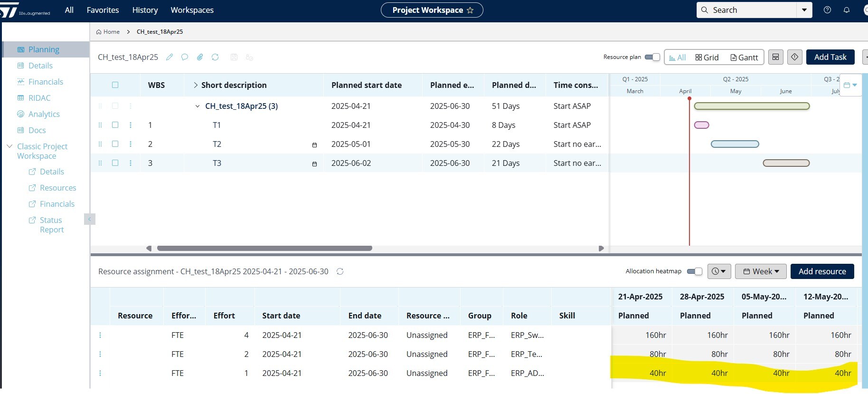Click the paperclip attachment icon
Viewport: 868px width, 394px height.
click(x=200, y=57)
